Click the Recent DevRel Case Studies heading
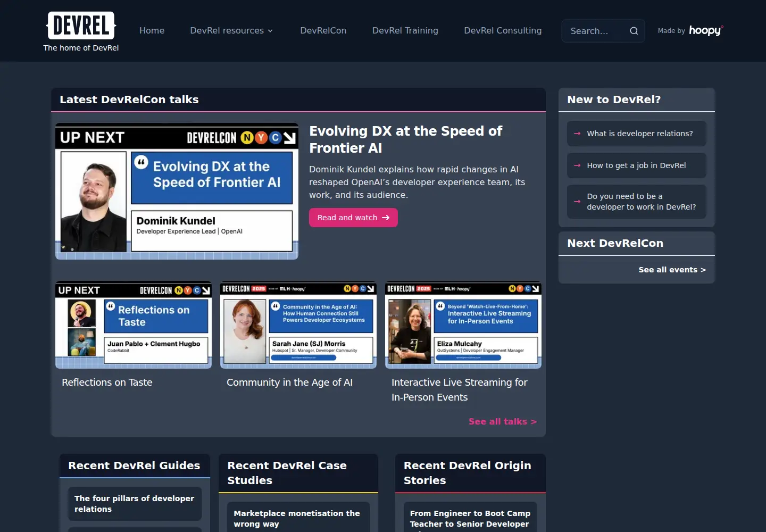 [287, 473]
